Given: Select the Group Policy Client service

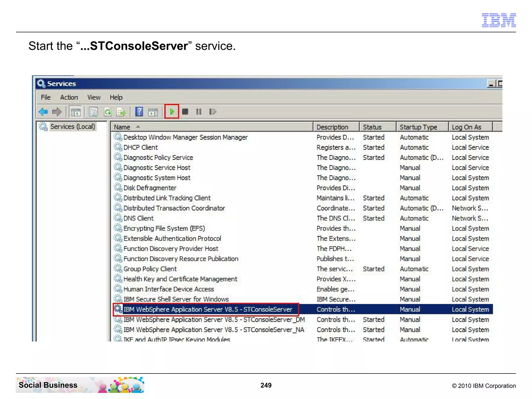Looking at the screenshot, I should point(303,269).
